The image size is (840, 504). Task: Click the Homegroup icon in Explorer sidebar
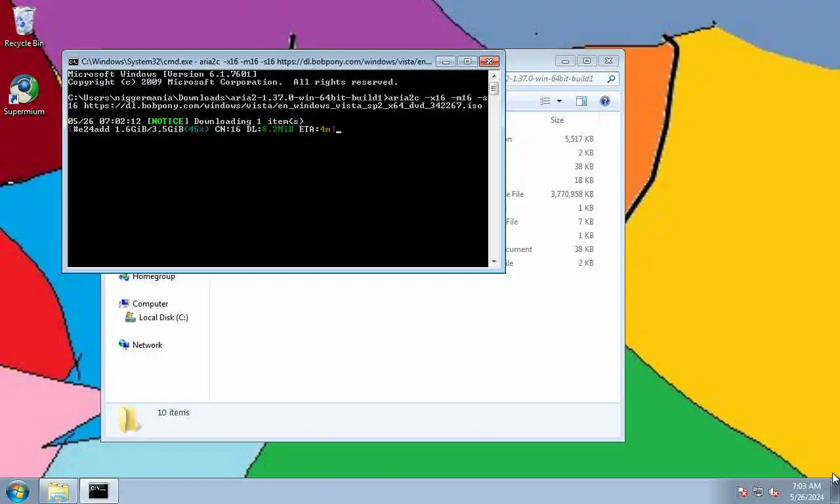124,276
